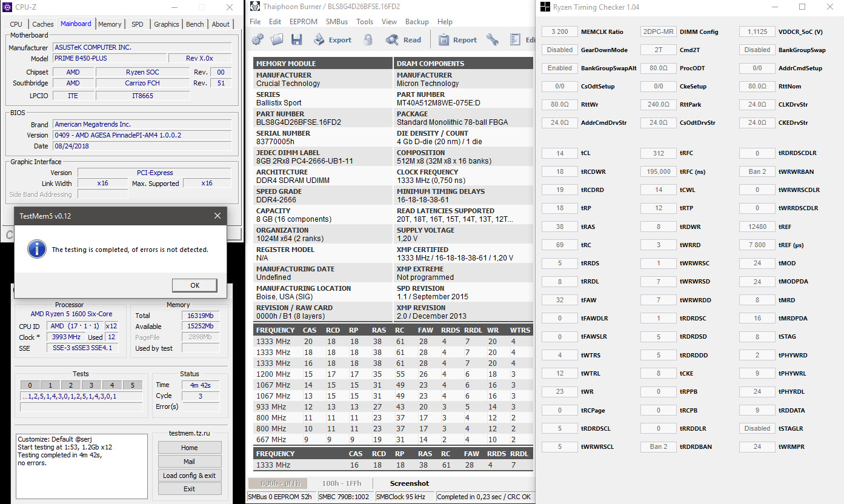Switch to the About tab in CPU-Z
The width and height of the screenshot is (844, 504).
tap(221, 24)
